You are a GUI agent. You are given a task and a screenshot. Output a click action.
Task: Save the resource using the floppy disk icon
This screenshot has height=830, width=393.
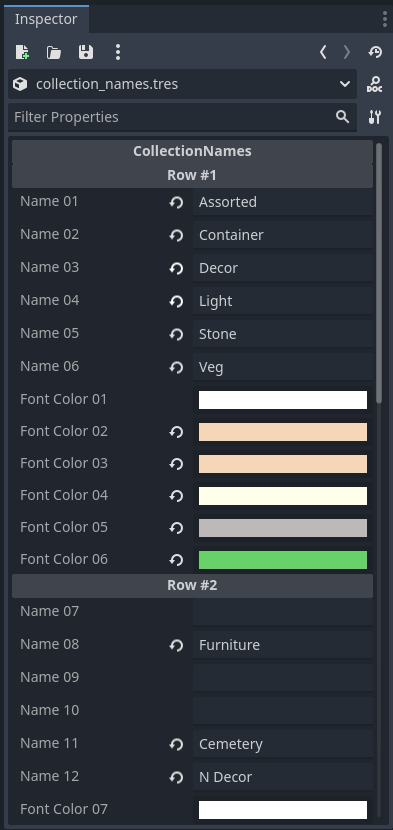pos(86,52)
